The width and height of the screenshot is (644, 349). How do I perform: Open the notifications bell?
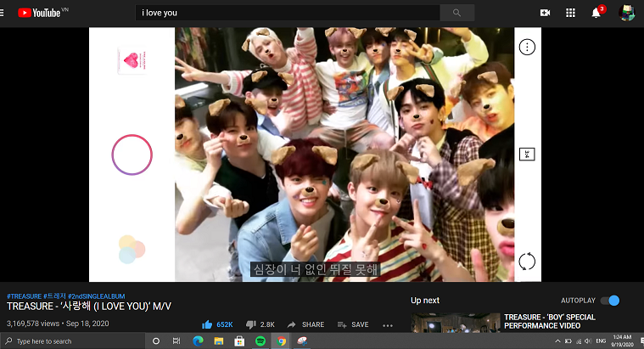(596, 13)
